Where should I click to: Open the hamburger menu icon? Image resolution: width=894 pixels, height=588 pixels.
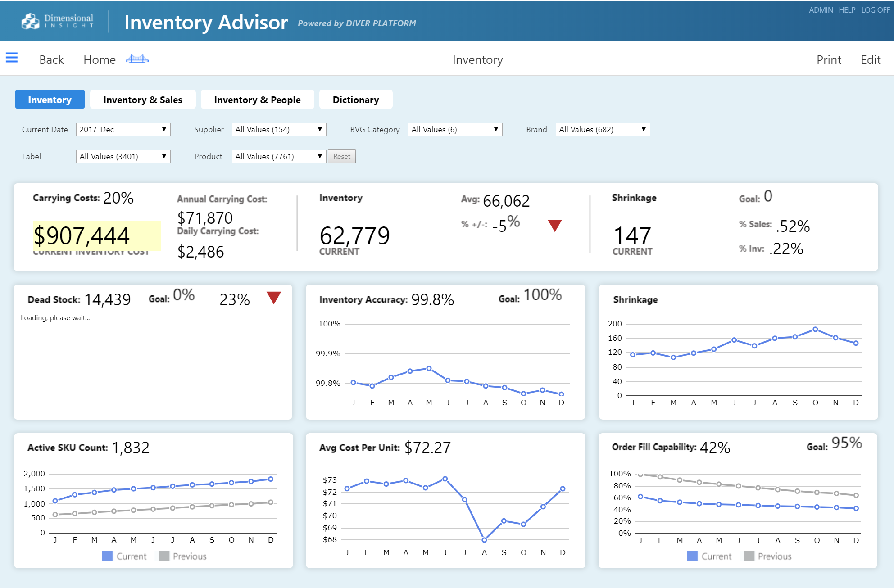12,58
